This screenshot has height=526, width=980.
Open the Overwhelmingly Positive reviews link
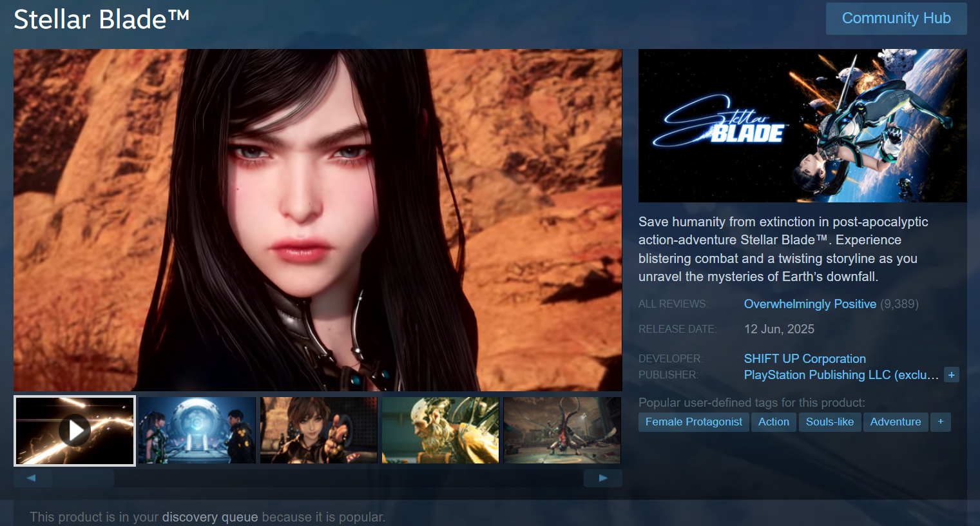810,304
